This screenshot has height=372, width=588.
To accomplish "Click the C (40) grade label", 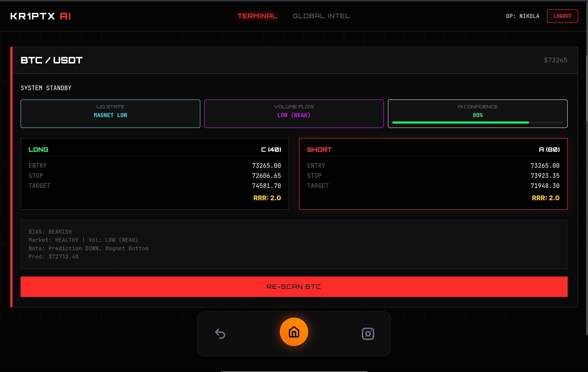I will point(271,150).
